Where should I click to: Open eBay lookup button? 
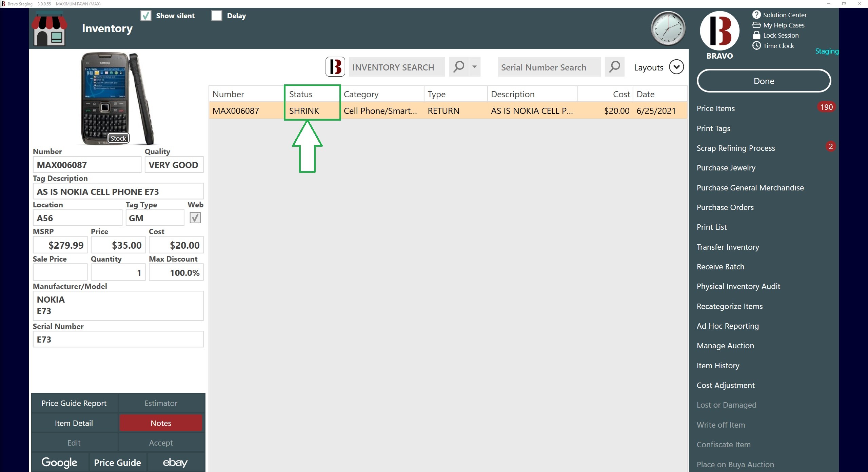coord(175,462)
